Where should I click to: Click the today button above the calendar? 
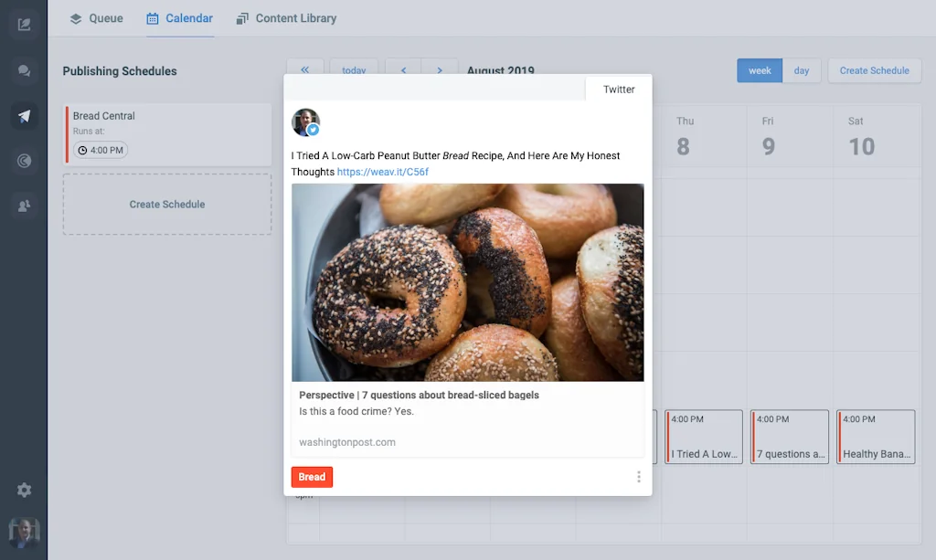tap(355, 69)
